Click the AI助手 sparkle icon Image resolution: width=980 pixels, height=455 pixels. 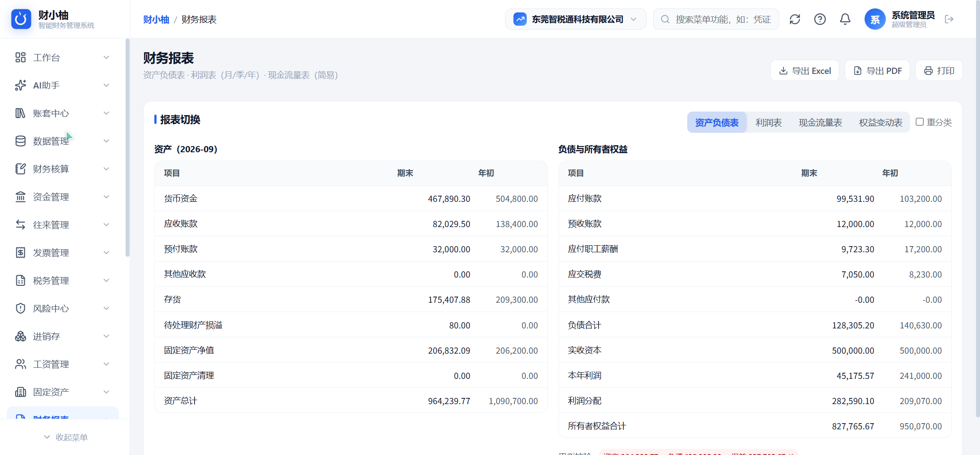(x=20, y=85)
